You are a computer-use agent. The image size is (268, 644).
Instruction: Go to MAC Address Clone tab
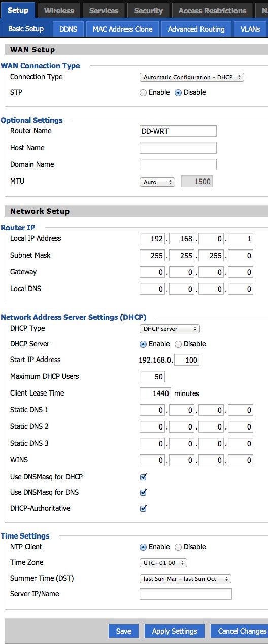click(122, 29)
